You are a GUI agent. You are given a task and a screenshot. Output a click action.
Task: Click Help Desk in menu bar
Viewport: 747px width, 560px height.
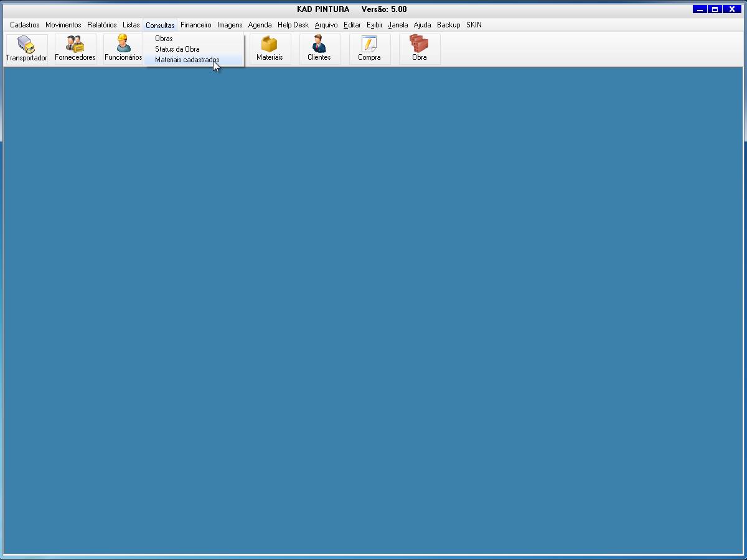click(293, 25)
